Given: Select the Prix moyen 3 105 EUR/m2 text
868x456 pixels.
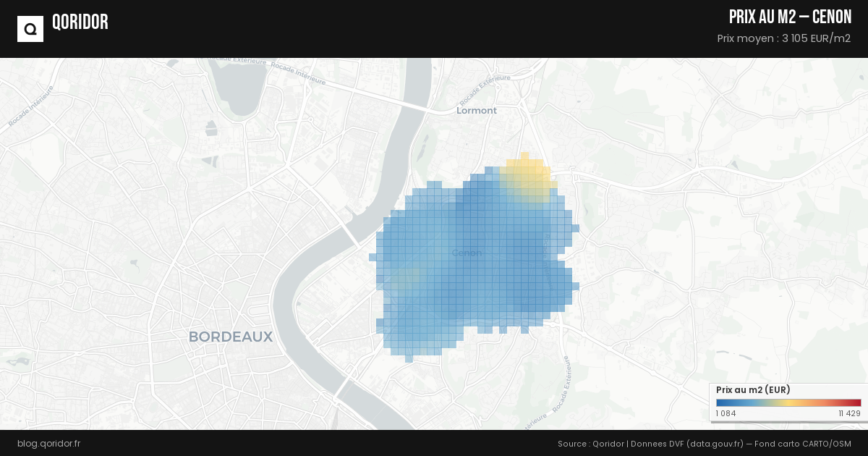Looking at the screenshot, I should pos(783,38).
